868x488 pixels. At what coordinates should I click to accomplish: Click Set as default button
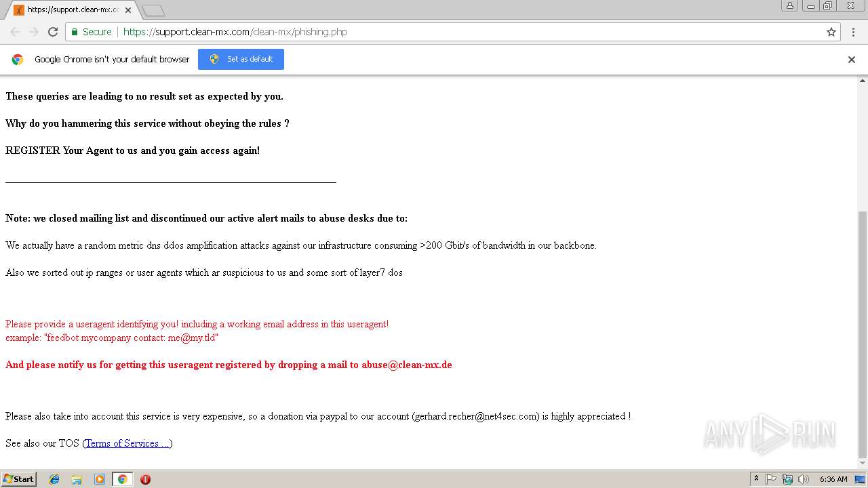(241, 59)
